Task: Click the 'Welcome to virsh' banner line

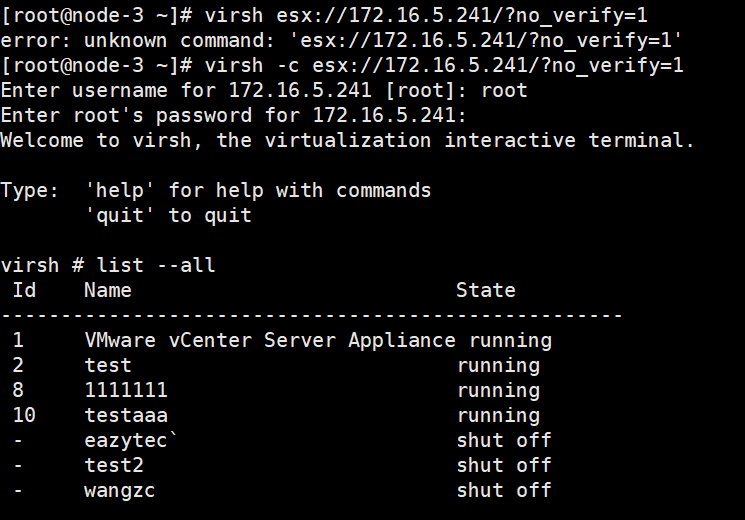Action: pyautogui.click(x=347, y=140)
